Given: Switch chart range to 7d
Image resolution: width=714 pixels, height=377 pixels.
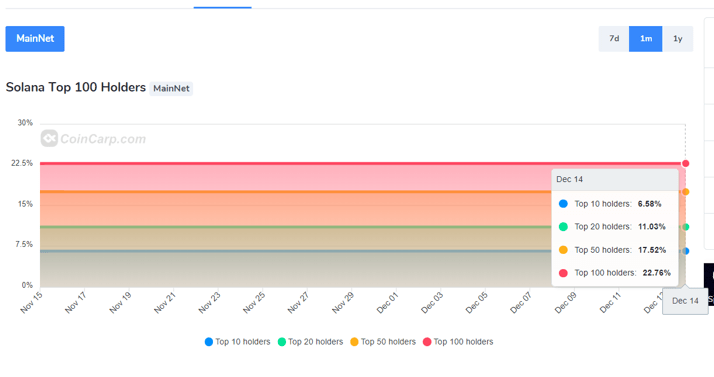Looking at the screenshot, I should (614, 39).
